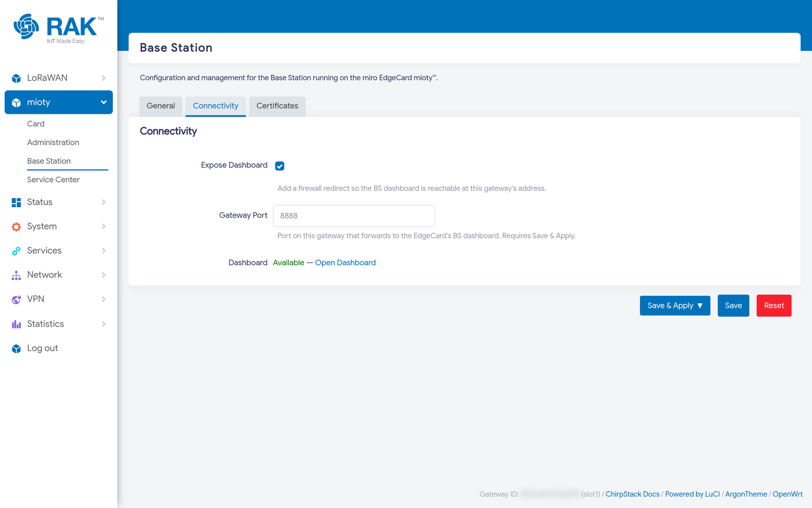Open the LoRaWAN menu
Screen dimensions: 812x508
tap(59, 78)
